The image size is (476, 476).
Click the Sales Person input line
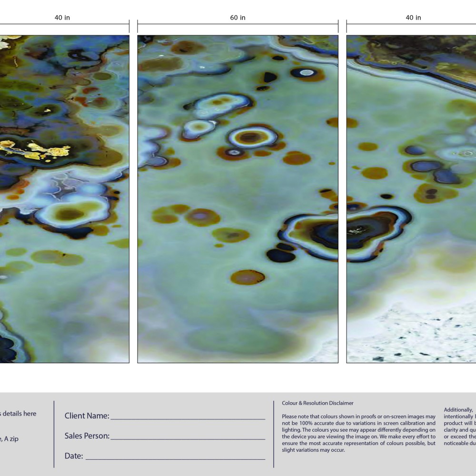tap(188, 438)
